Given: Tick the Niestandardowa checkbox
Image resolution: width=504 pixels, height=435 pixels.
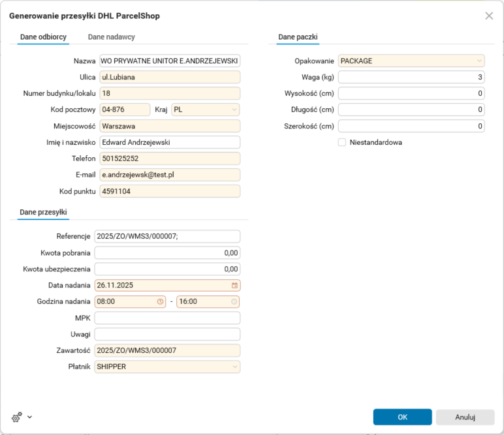Looking at the screenshot, I should pyautogui.click(x=342, y=142).
